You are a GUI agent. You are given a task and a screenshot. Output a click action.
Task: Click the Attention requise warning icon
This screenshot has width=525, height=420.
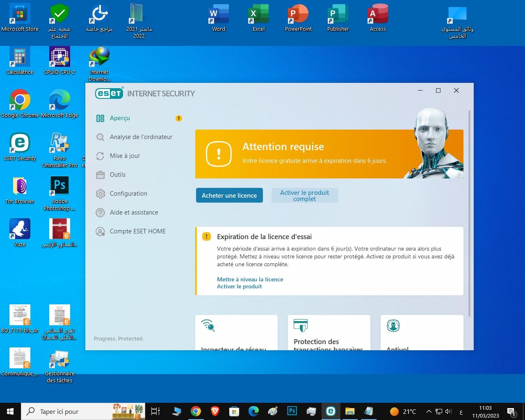[x=219, y=154]
